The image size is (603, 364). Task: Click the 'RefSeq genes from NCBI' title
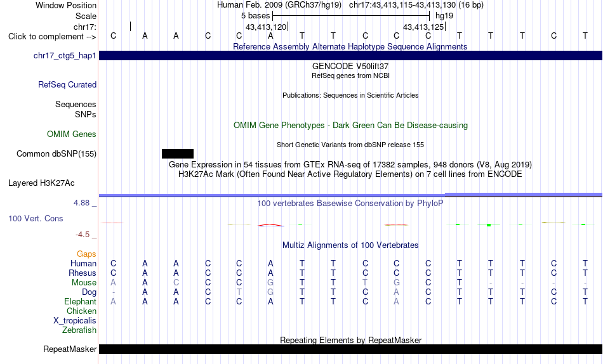point(350,75)
